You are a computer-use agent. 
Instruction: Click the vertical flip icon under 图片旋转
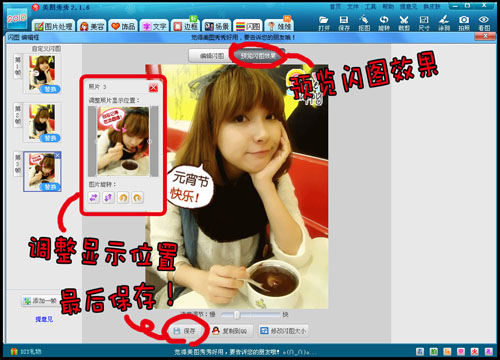point(108,198)
